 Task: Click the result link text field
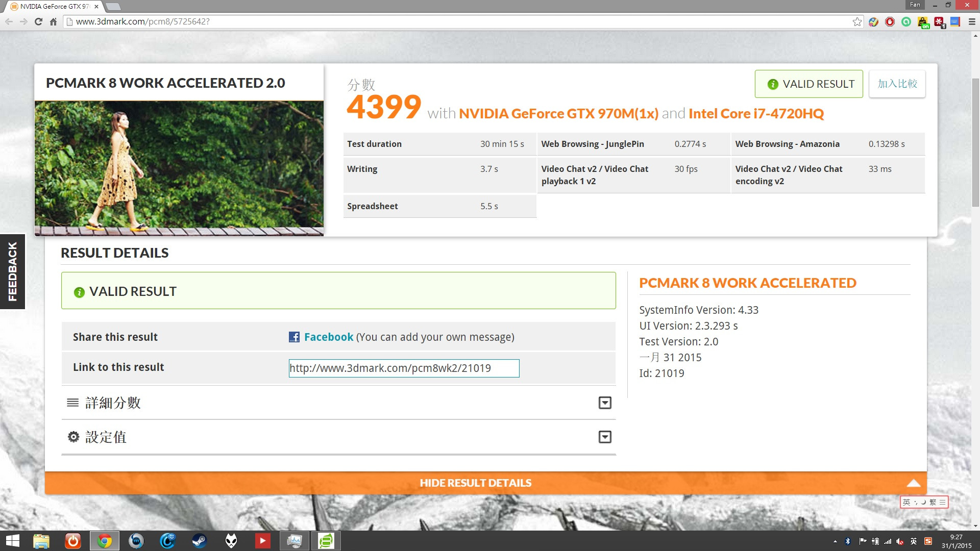404,368
